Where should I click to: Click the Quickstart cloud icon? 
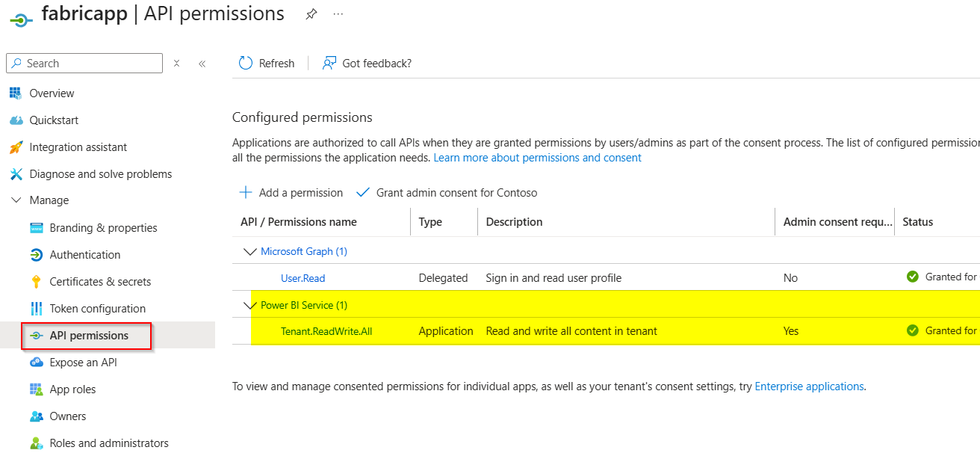pyautogui.click(x=16, y=120)
